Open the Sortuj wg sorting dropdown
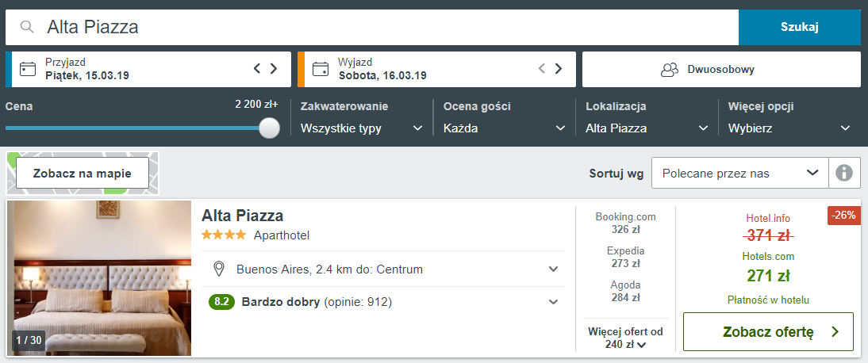The height and width of the screenshot is (363, 868). pyautogui.click(x=739, y=173)
